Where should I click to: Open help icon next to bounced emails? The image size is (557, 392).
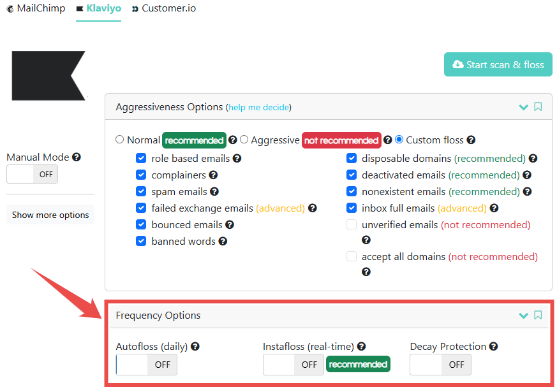click(x=230, y=224)
